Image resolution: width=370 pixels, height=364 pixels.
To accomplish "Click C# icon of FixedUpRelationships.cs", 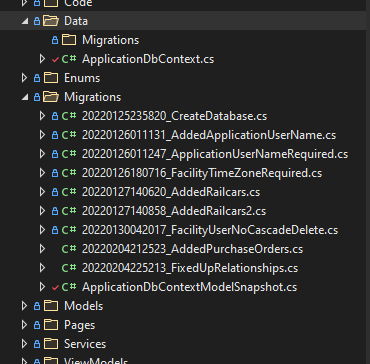I will (69, 268).
